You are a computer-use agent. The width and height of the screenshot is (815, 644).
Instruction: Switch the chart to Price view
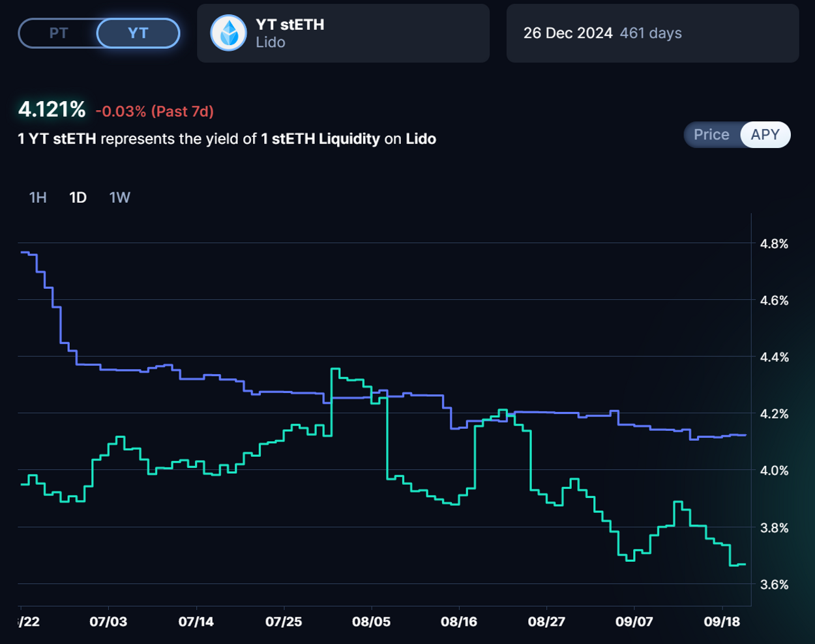pos(711,135)
